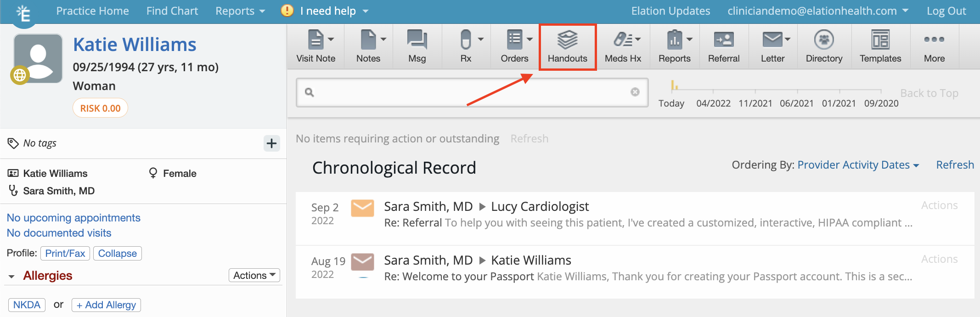This screenshot has width=980, height=317.
Task: Click the More three-dots icon
Action: [934, 40]
